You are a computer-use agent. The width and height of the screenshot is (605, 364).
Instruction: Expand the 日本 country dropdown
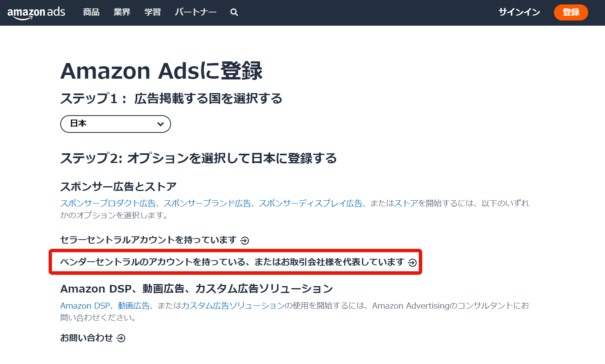click(x=115, y=124)
